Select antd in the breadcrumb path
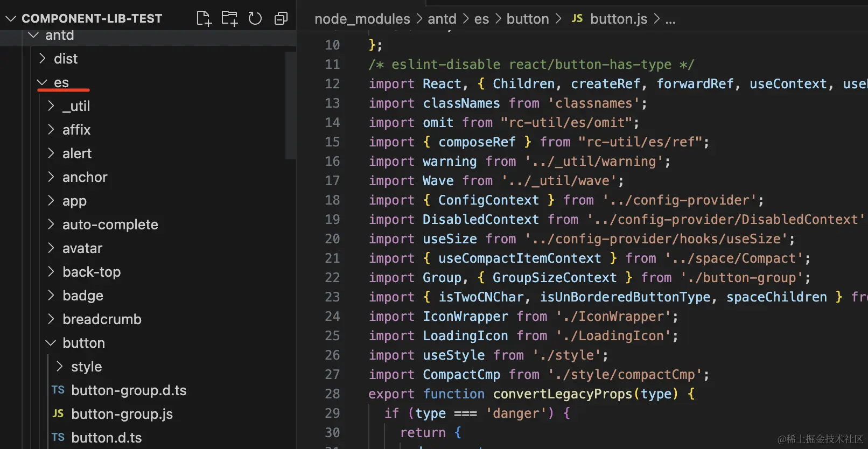 click(442, 19)
